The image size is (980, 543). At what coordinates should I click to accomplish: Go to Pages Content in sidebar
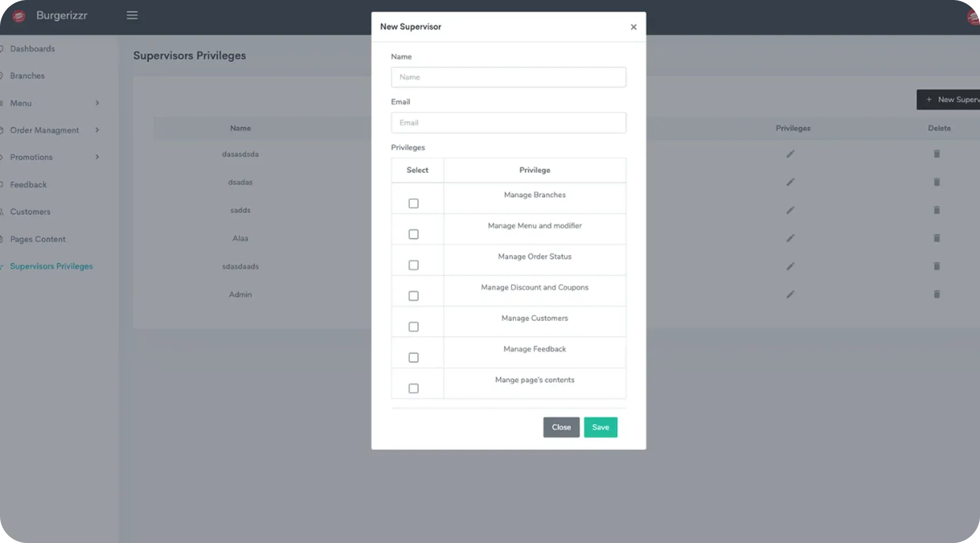click(38, 239)
